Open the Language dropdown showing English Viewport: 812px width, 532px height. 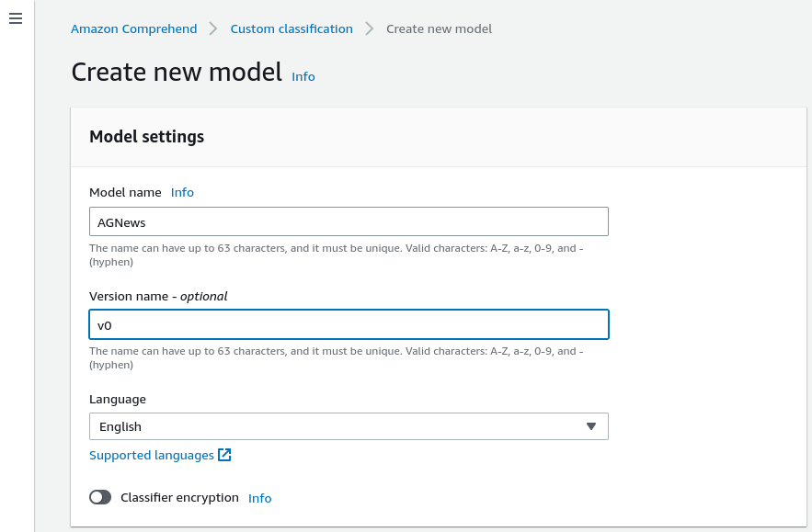pos(349,425)
